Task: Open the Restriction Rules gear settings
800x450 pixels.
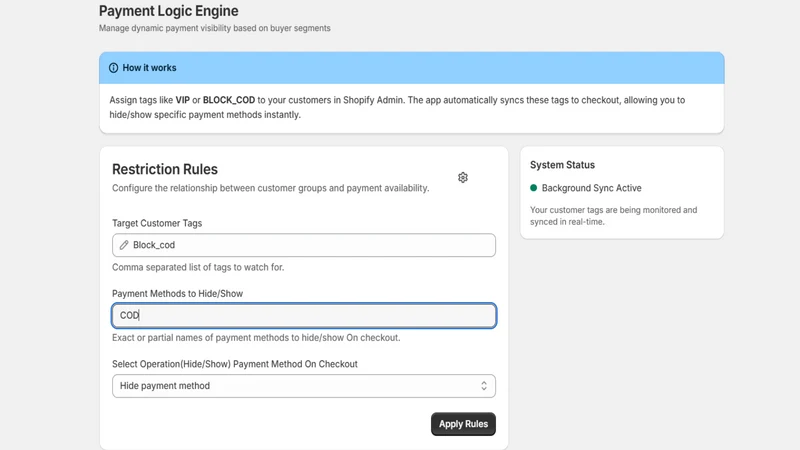Action: [463, 178]
